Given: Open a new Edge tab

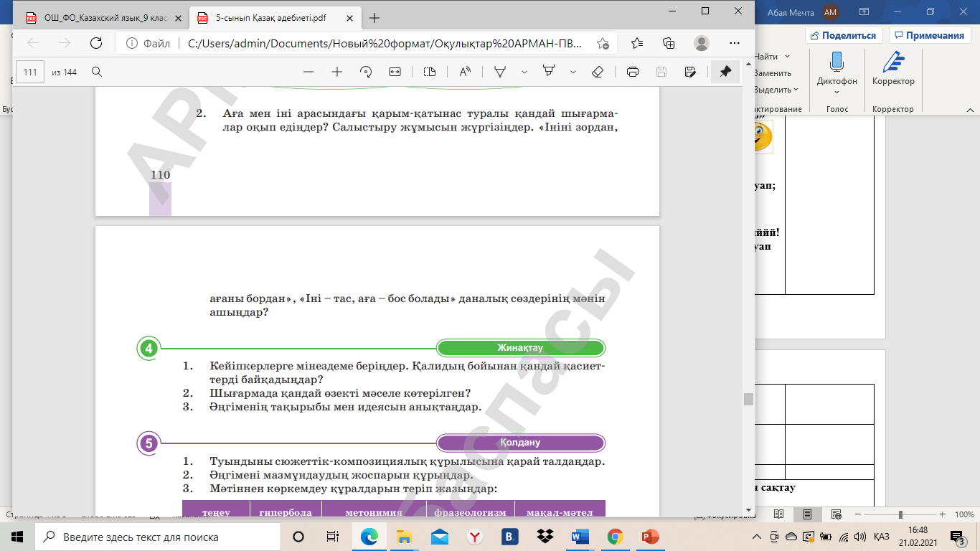Looking at the screenshot, I should (374, 18).
